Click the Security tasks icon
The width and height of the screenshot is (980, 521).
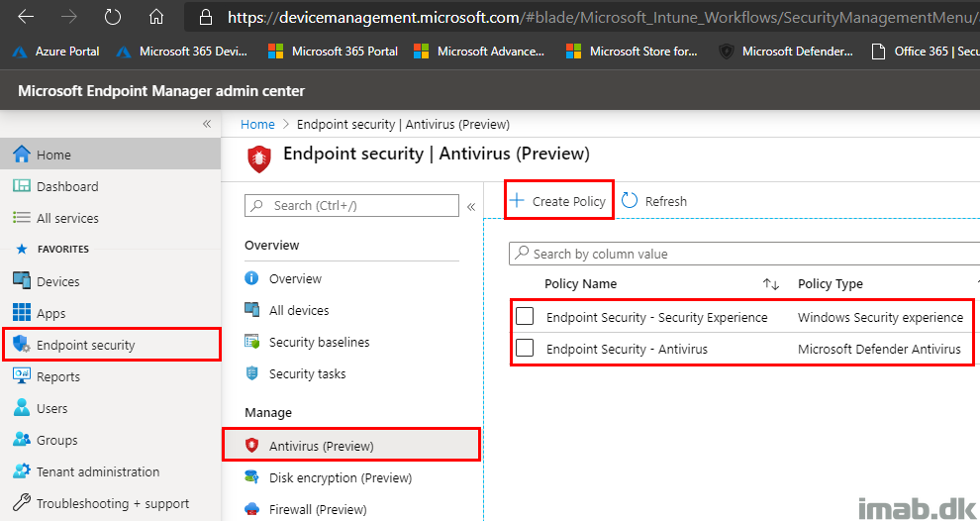tap(251, 373)
